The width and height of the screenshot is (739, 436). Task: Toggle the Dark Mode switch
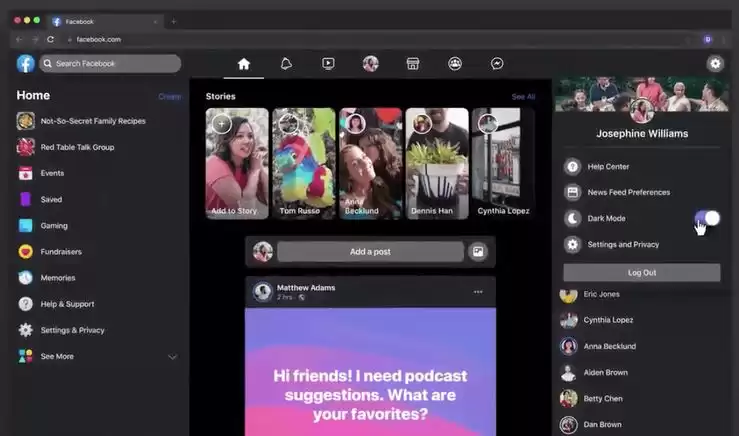point(707,218)
